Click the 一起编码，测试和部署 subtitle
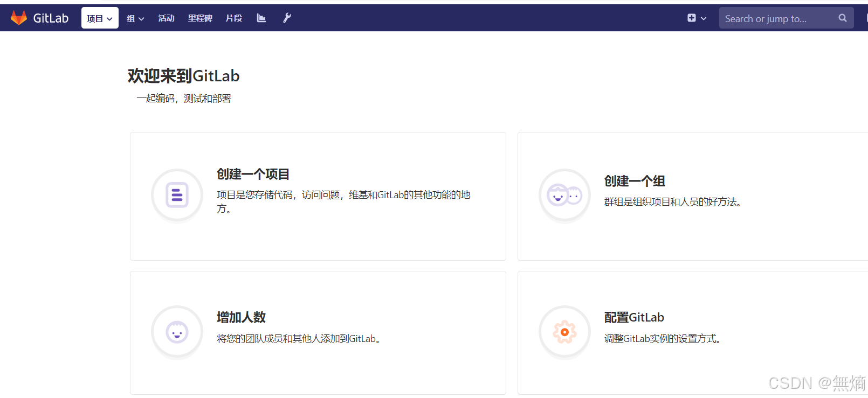868x398 pixels. pyautogui.click(x=183, y=99)
